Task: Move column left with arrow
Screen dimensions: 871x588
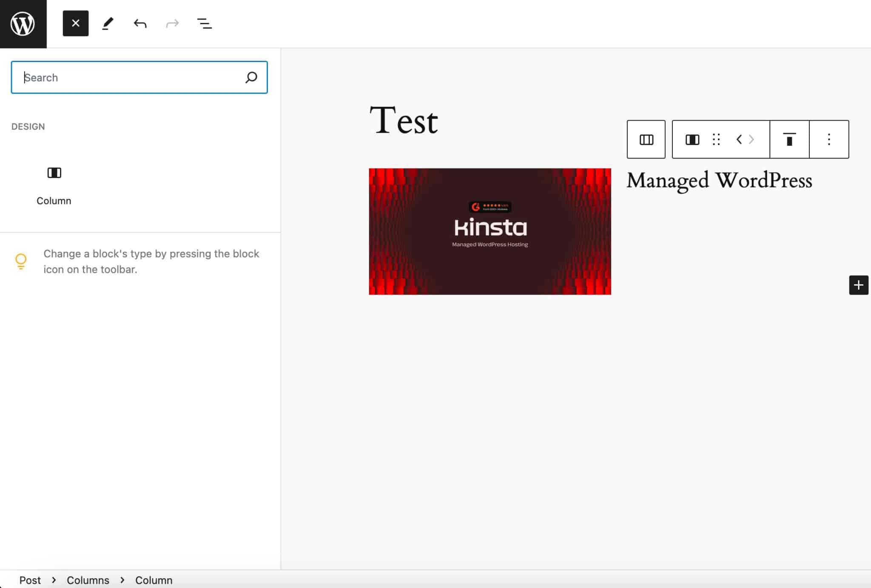Action: [x=739, y=139]
